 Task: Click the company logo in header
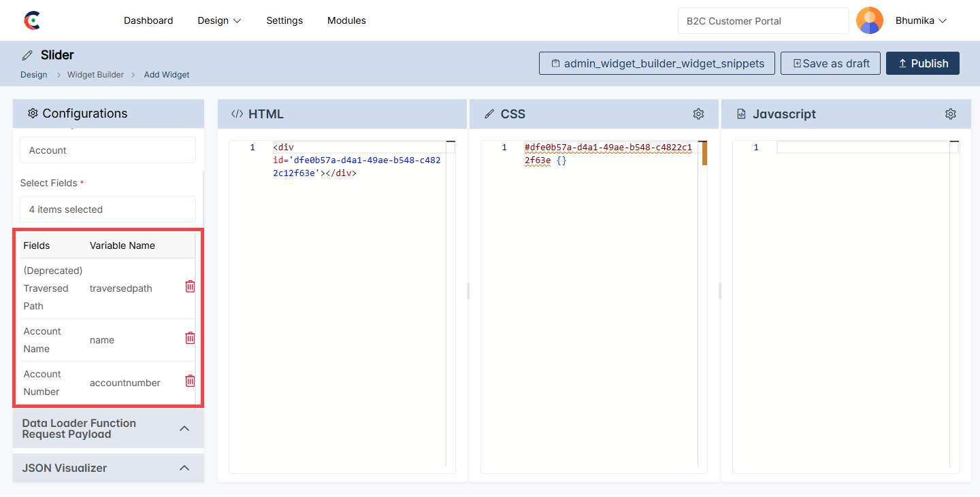pyautogui.click(x=32, y=20)
